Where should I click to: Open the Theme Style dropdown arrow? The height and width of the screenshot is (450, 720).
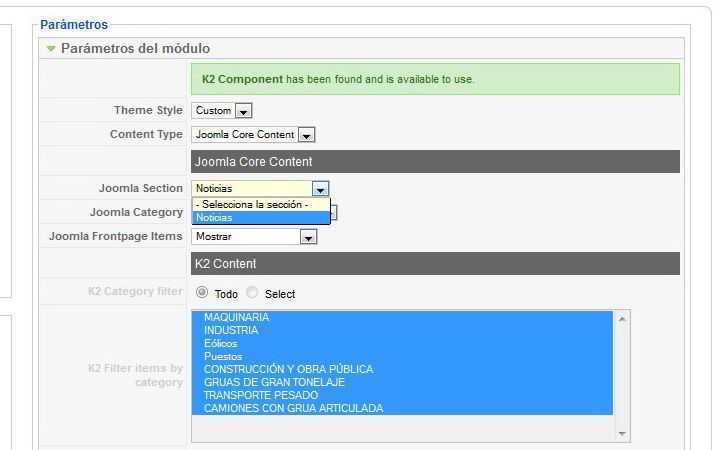[x=243, y=111]
